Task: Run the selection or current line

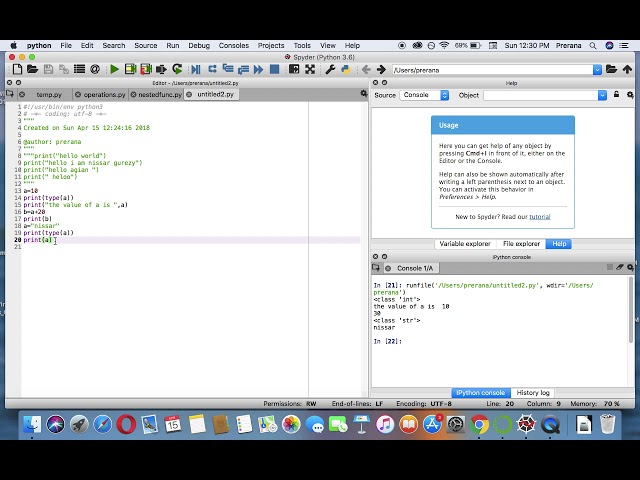Action: 161,69
